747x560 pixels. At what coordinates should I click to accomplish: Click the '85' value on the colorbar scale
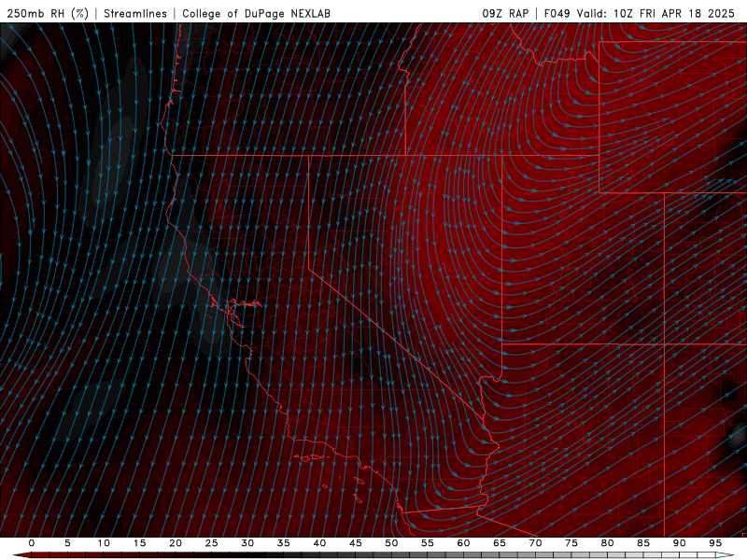[643, 543]
